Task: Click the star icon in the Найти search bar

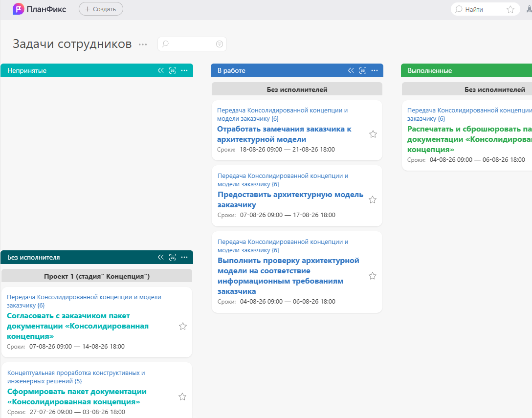Action: pos(510,9)
